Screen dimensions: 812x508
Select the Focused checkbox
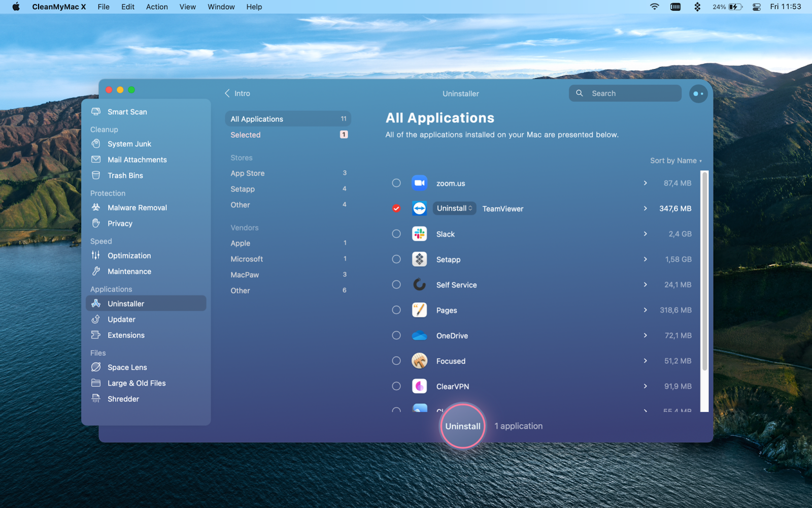pos(396,361)
